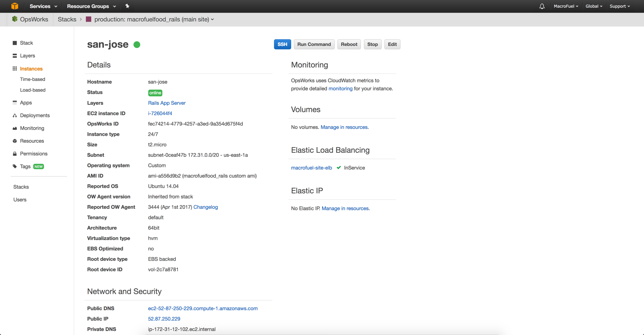Image resolution: width=644 pixels, height=335 pixels.
Task: Click the AWS cube logo icon
Action: pos(15,6)
